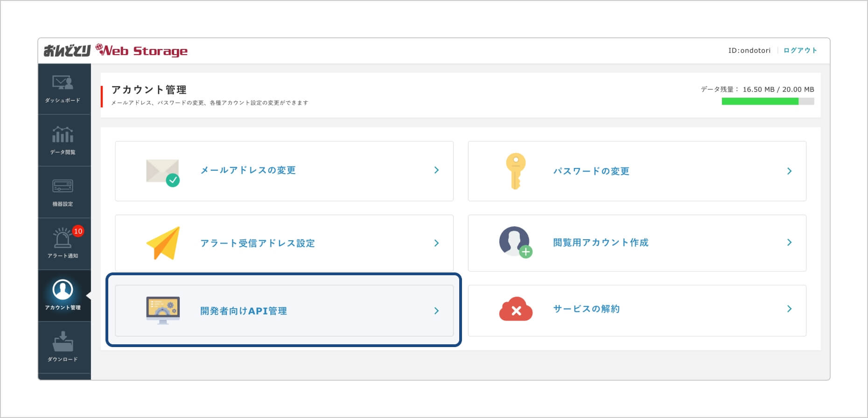Open パスワードの変更 link

591,171
